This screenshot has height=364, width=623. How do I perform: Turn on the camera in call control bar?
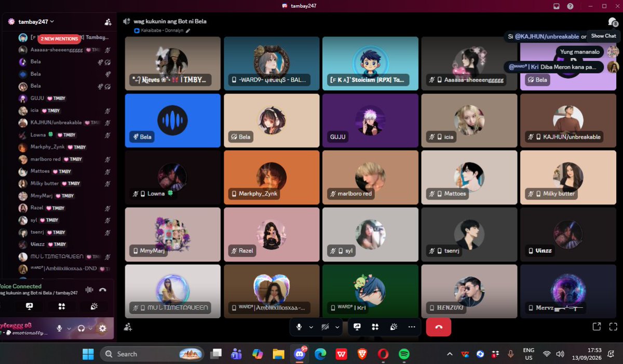point(326,327)
